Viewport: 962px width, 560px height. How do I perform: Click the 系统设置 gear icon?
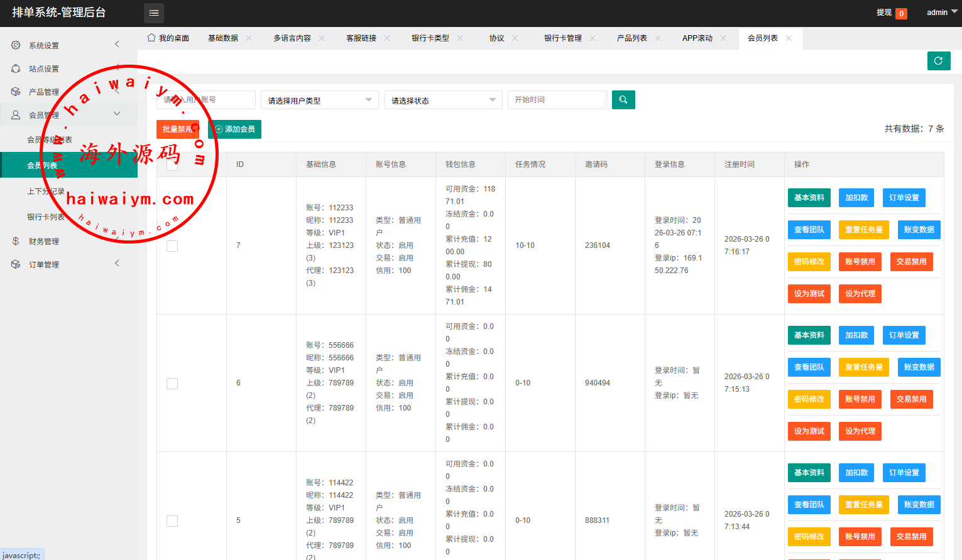coord(16,45)
